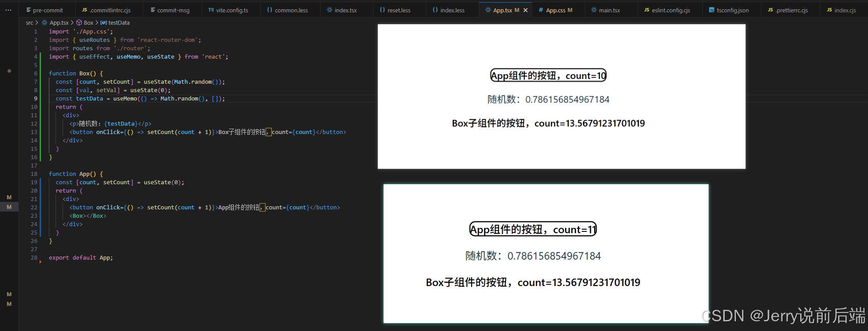This screenshot has width=868, height=331.
Task: Click 'export default App;' line
Action: pyautogui.click(x=81, y=258)
